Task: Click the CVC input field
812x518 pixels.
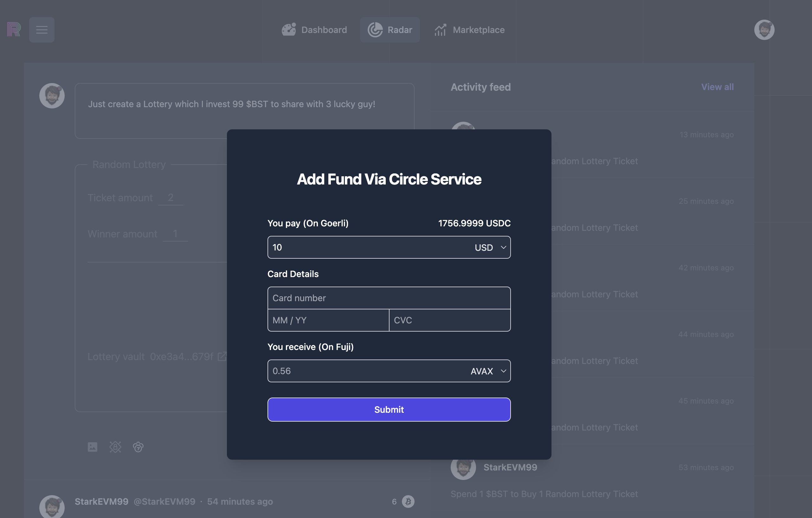Action: point(449,321)
